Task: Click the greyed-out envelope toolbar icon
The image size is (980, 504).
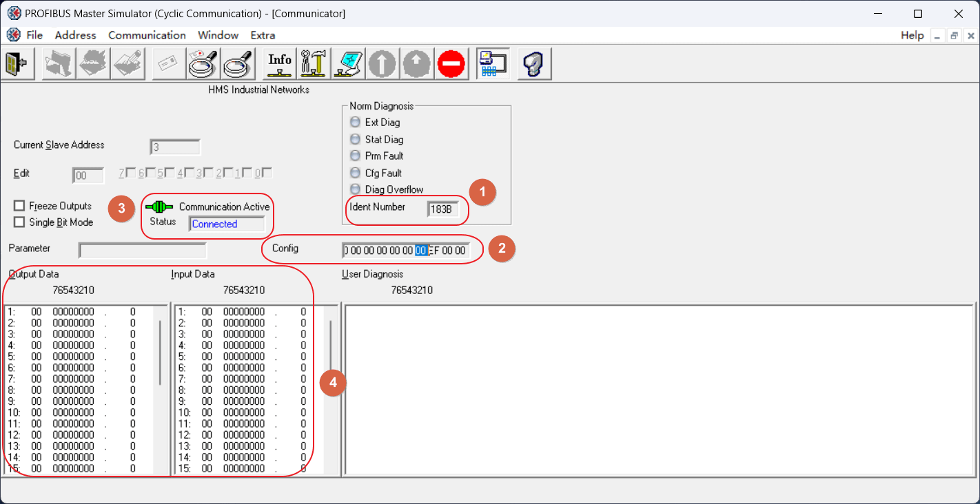Action: coord(169,64)
